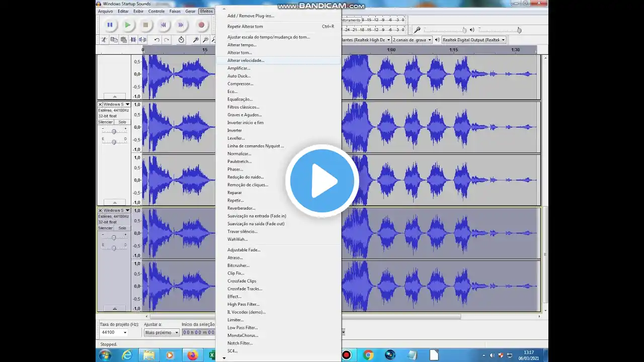Screen dimensions: 644x362
Task: Toggle Solo on the middle track
Action: [x=122, y=122]
